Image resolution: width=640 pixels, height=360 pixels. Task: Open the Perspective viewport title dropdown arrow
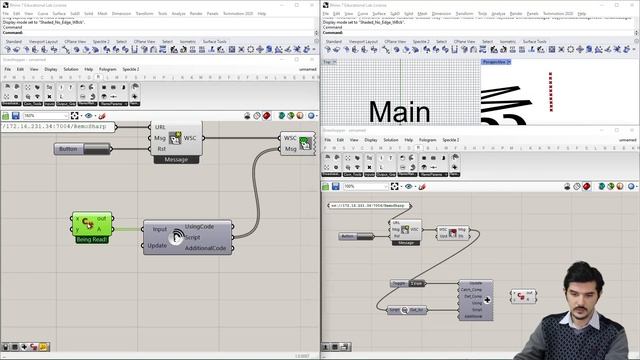coord(509,62)
